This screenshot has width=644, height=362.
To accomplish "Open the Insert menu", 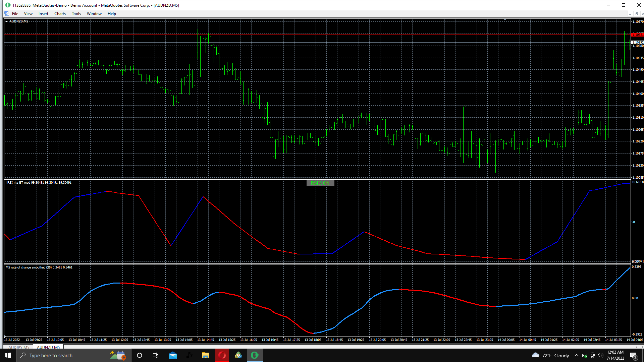I will [43, 14].
